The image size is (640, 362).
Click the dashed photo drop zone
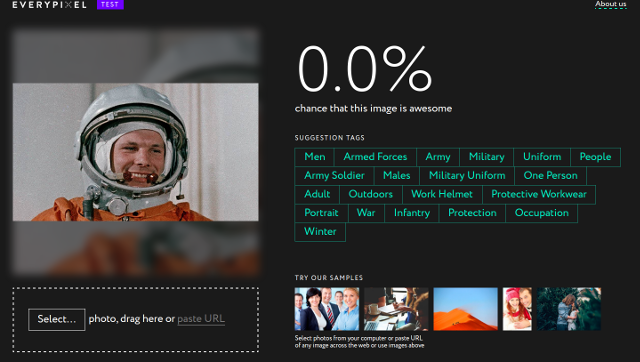[x=136, y=320]
